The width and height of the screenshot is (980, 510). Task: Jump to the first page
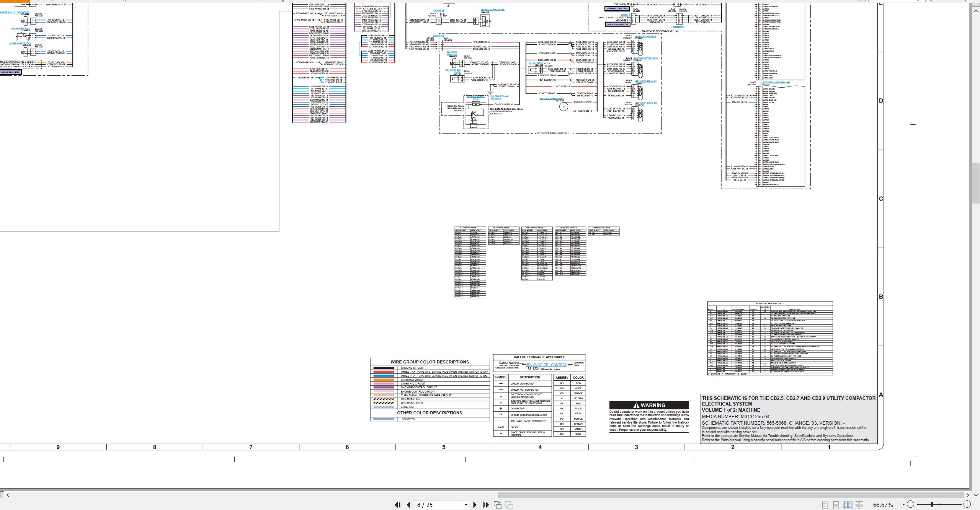398,505
